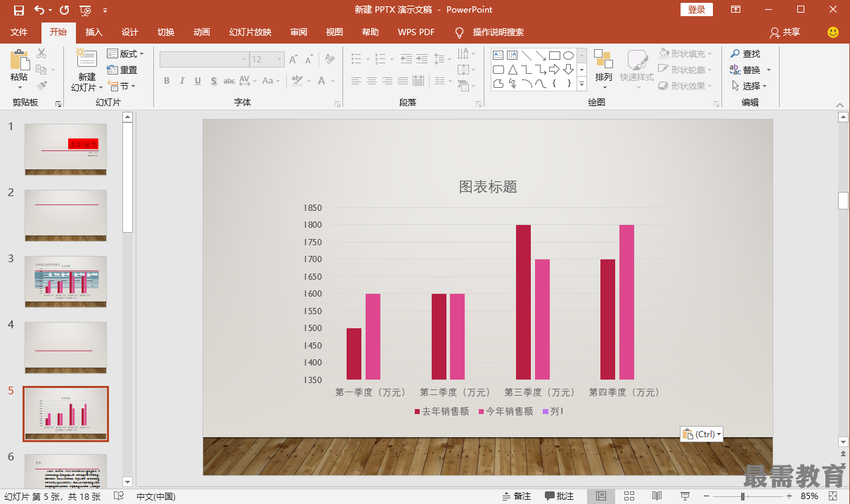Image resolution: width=850 pixels, height=504 pixels.
Task: Switch to the Transitions (切换) tab
Action: (x=166, y=32)
